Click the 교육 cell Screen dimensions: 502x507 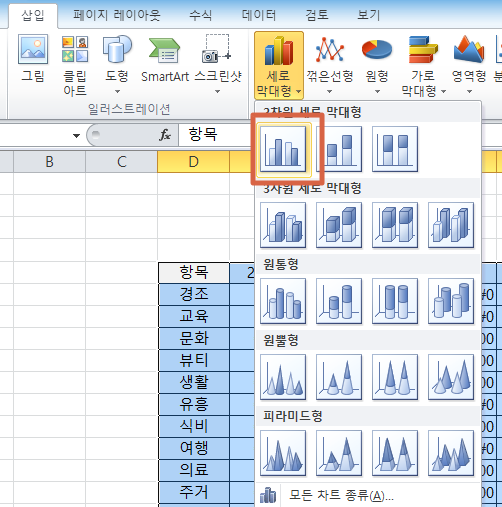[x=194, y=316]
